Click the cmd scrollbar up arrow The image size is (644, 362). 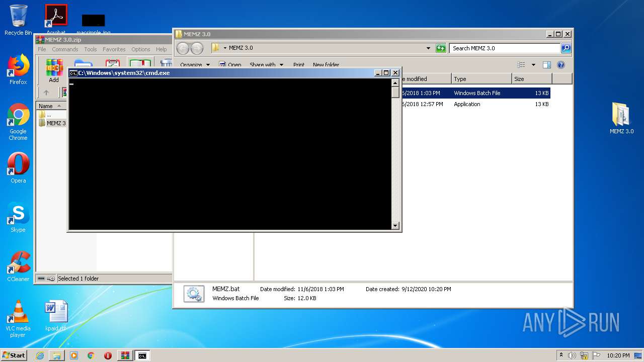[x=395, y=82]
